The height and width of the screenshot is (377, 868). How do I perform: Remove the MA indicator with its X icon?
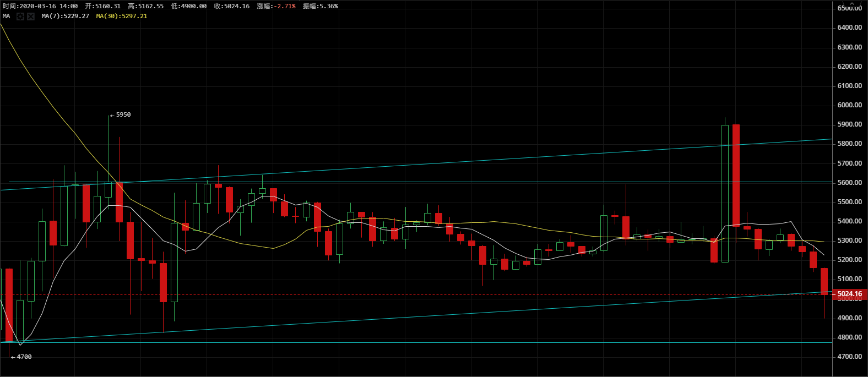(31, 17)
